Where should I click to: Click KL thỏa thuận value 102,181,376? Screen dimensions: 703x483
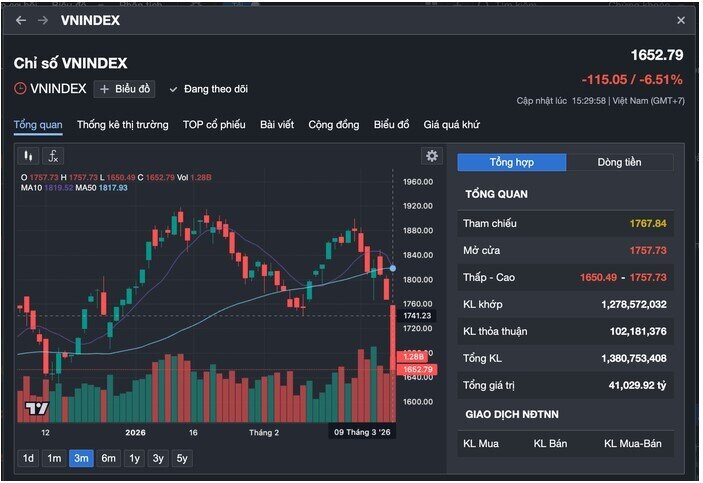pos(638,331)
